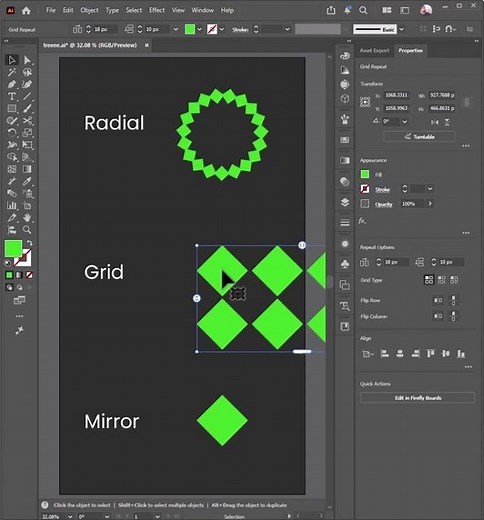Apply horizontal align left in Align section

384,354
